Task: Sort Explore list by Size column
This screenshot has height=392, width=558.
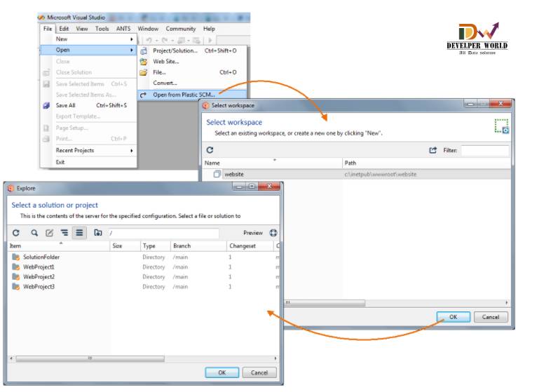Action: (125, 246)
